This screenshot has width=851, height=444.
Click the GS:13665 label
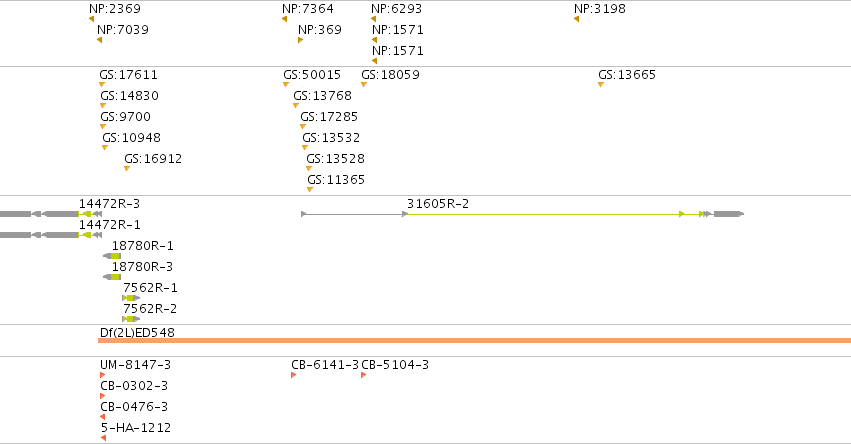click(627, 74)
